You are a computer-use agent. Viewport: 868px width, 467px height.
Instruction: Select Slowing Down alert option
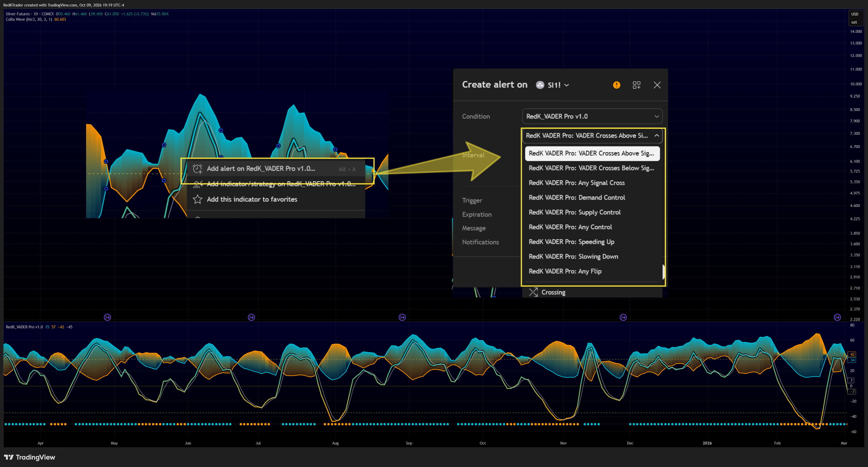[592, 257]
